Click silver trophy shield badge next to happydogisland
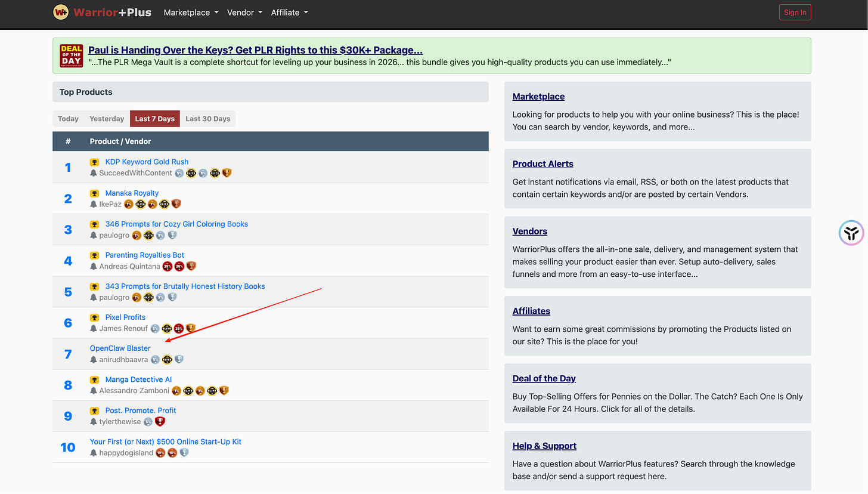 (184, 453)
